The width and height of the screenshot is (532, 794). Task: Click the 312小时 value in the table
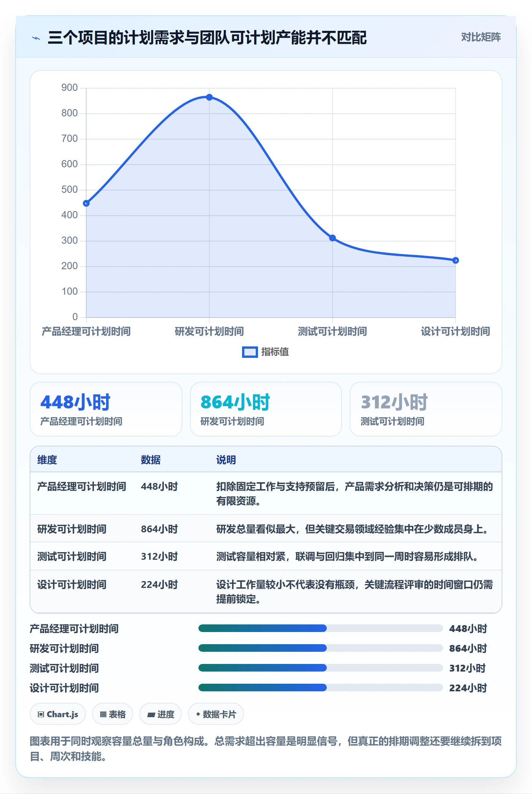[x=160, y=556]
